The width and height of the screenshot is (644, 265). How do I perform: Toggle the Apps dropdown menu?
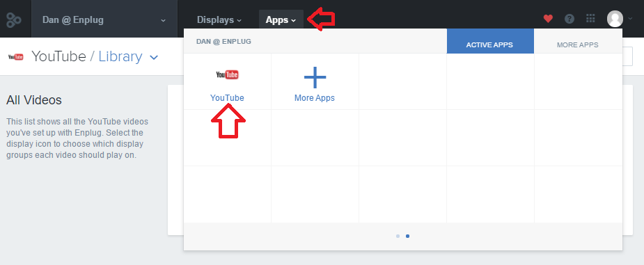(281, 19)
